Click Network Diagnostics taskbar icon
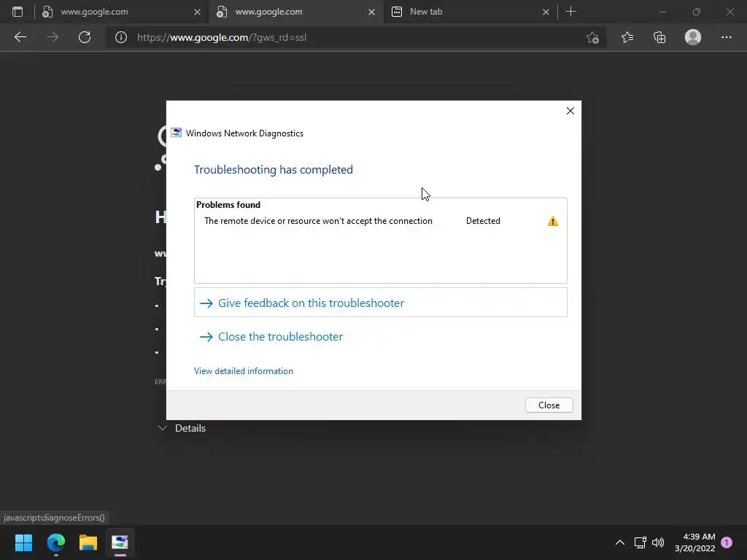747x560 pixels. point(120,542)
